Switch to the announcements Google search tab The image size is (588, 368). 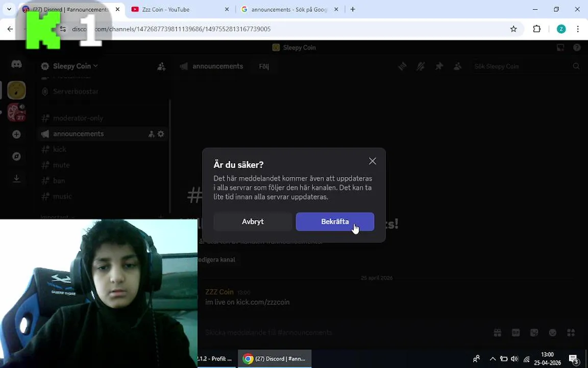[289, 9]
